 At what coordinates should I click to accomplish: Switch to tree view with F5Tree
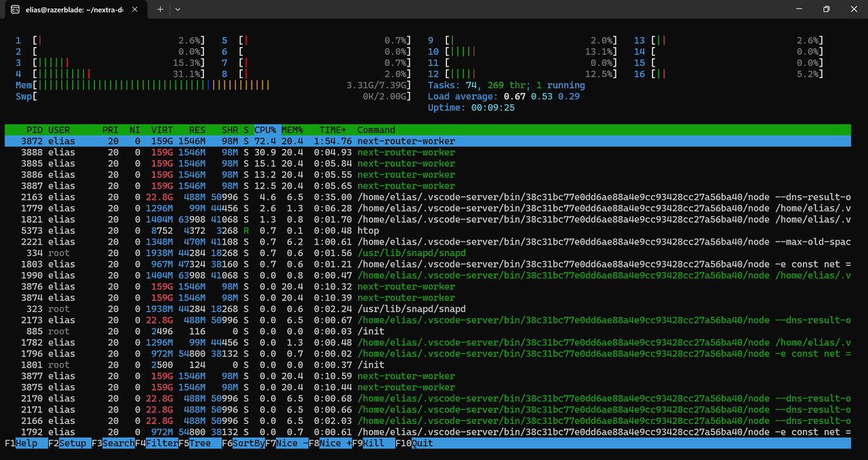point(197,443)
